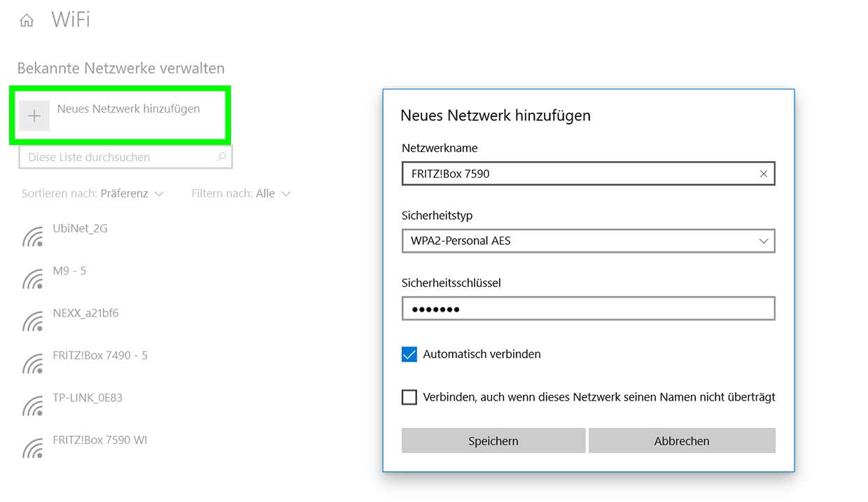Focus the Netzwerkname text field

point(589,174)
